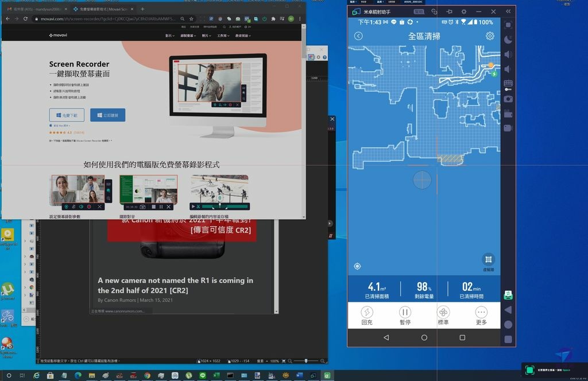Go back from the 全區清掃 screen
Screen dimensions: 588x381
pos(358,36)
